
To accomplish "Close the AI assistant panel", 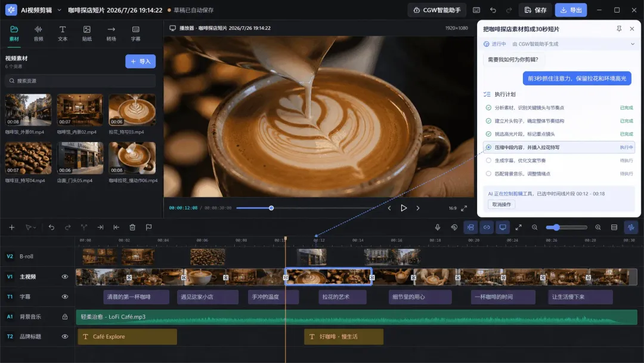I will point(632,29).
